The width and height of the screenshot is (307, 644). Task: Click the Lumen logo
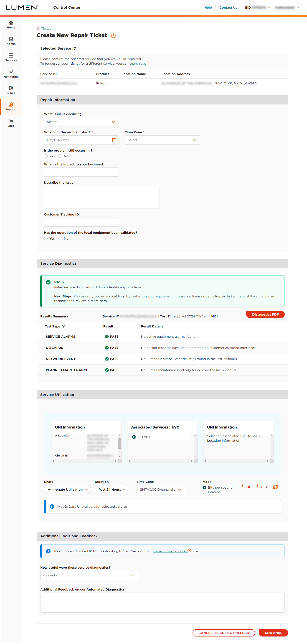[x=22, y=8]
